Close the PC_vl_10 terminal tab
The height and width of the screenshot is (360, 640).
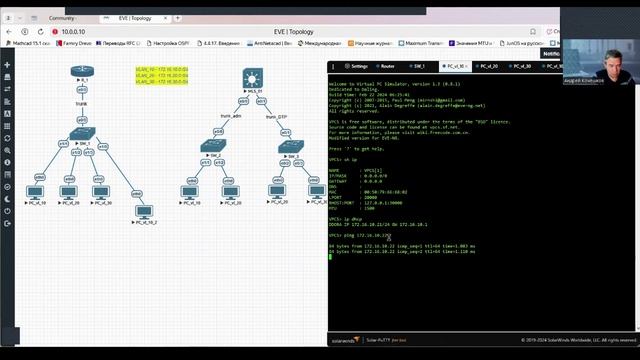pos(467,66)
